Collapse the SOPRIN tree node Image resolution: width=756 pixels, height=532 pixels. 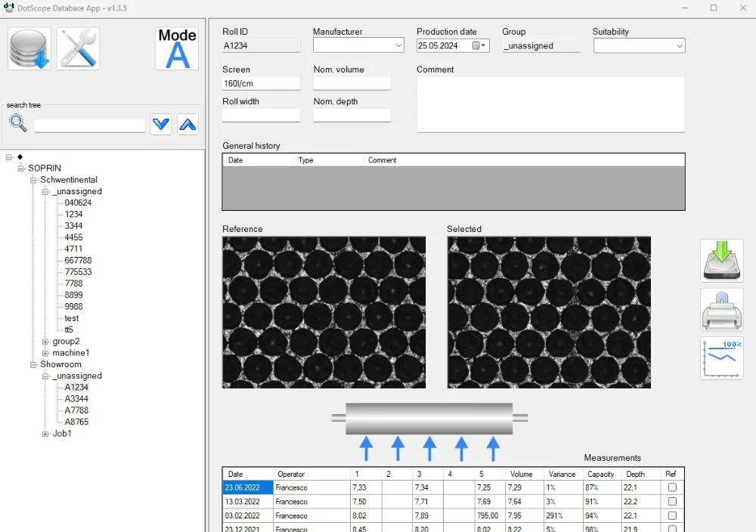(x=20, y=169)
